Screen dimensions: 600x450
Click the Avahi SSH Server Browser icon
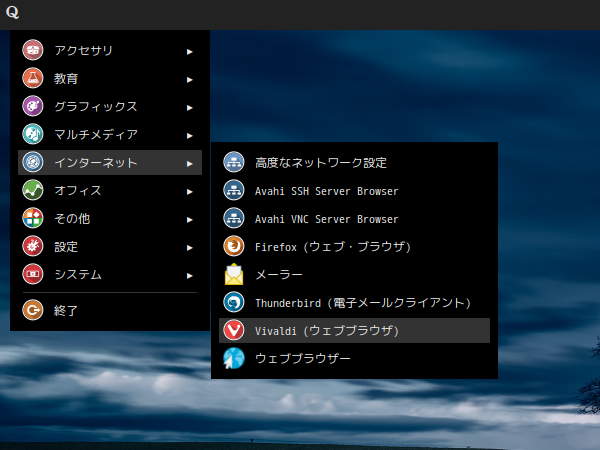(234, 190)
